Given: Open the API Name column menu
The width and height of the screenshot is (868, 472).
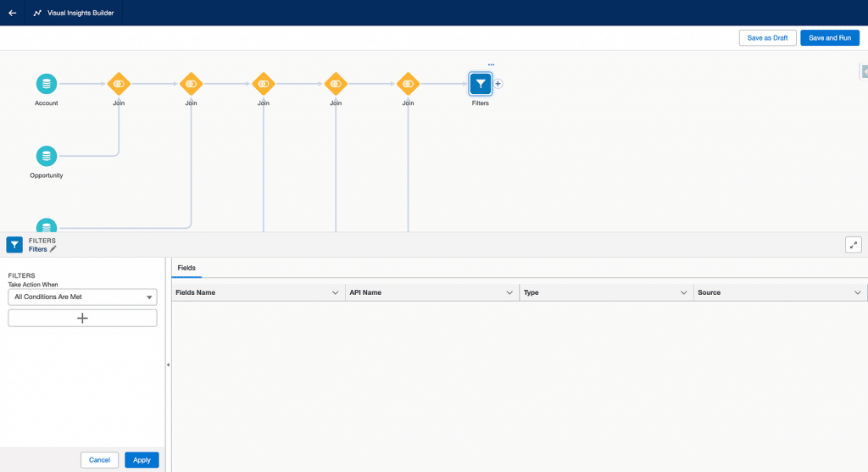Looking at the screenshot, I should point(509,292).
